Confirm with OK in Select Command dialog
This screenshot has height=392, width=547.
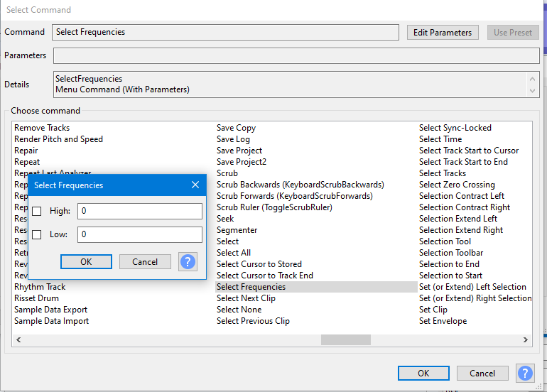(x=423, y=374)
